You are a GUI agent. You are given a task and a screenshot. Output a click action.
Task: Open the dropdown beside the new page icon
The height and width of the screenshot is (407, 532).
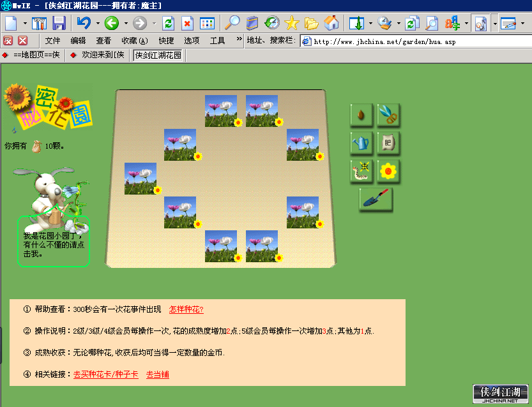pyautogui.click(x=25, y=24)
